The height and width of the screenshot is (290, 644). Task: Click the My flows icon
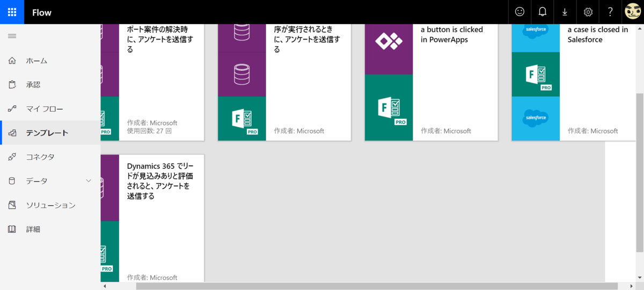click(12, 109)
